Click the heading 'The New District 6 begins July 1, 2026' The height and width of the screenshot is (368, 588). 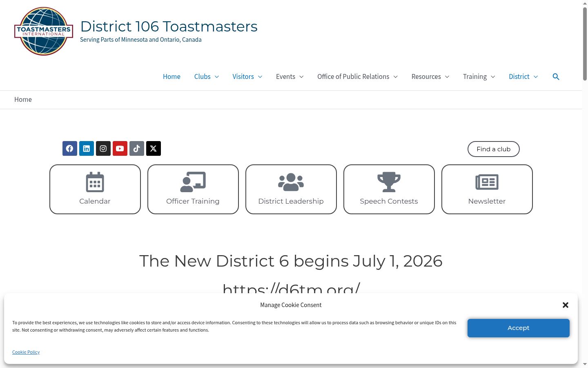tap(291, 261)
